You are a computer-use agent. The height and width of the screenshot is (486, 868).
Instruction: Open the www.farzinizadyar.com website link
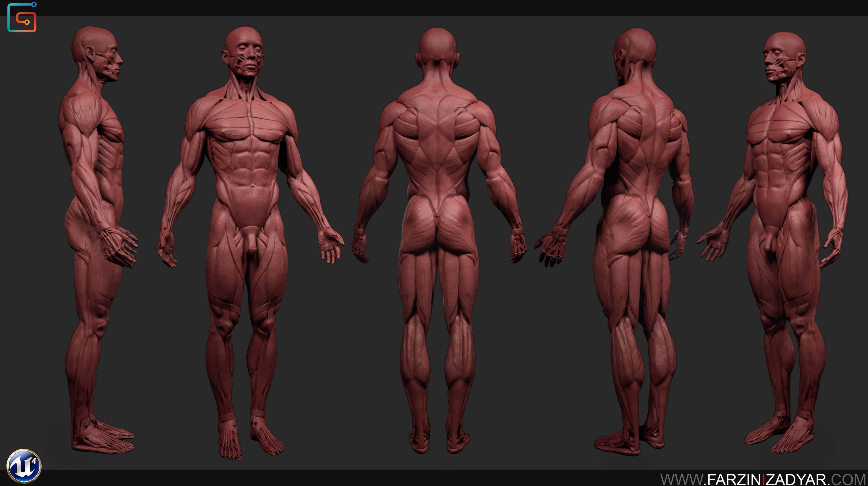tap(763, 479)
